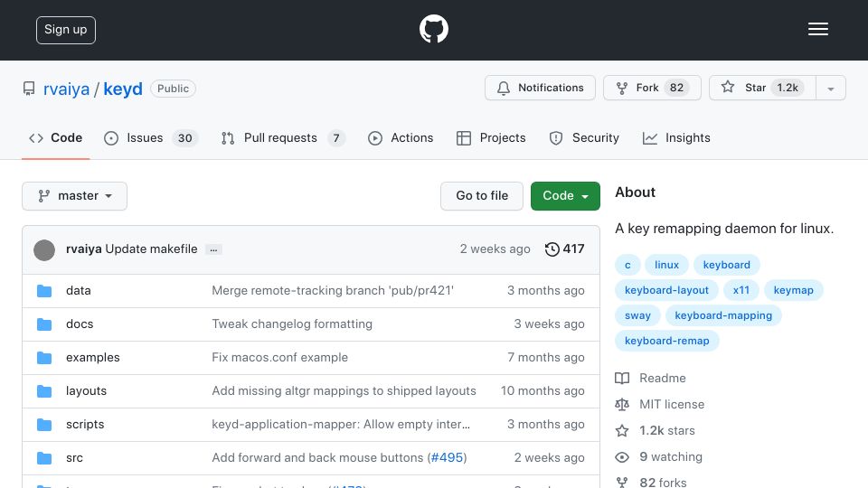Open the Projects tab
Viewport: 868px width, 488px height.
pyautogui.click(x=491, y=137)
